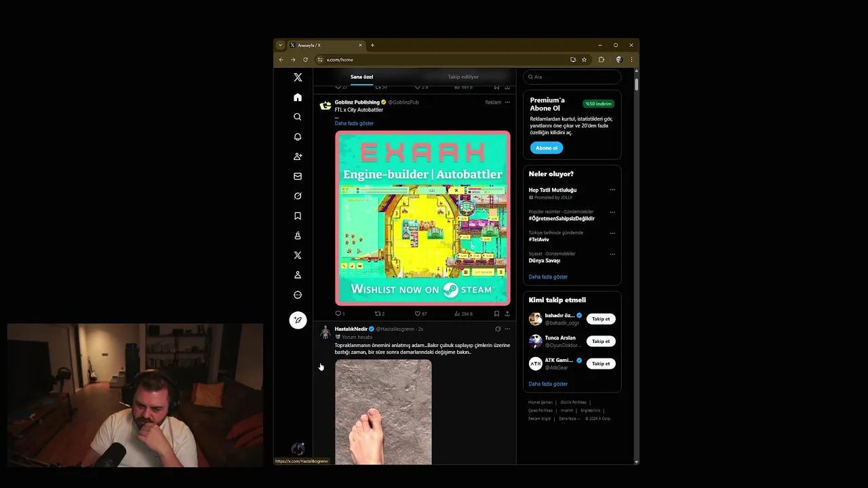The image size is (868, 488).
Task: Open account avatar at sidebar bottom
Action: [x=298, y=449]
